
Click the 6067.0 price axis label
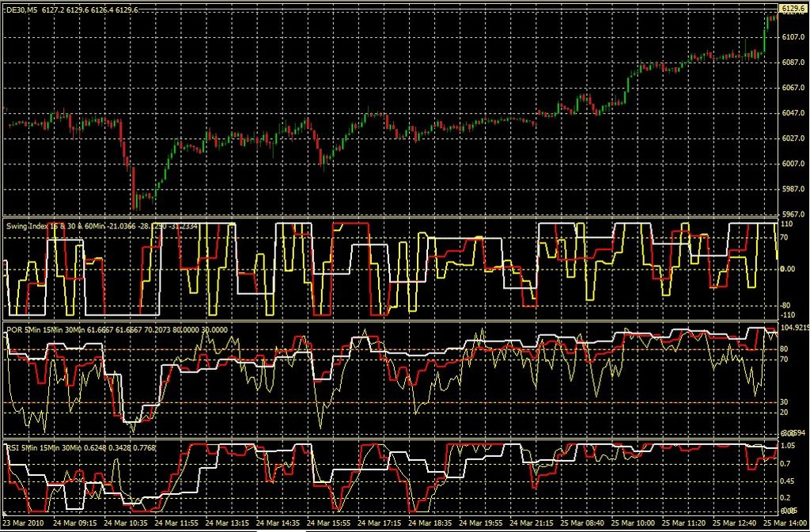coord(794,88)
